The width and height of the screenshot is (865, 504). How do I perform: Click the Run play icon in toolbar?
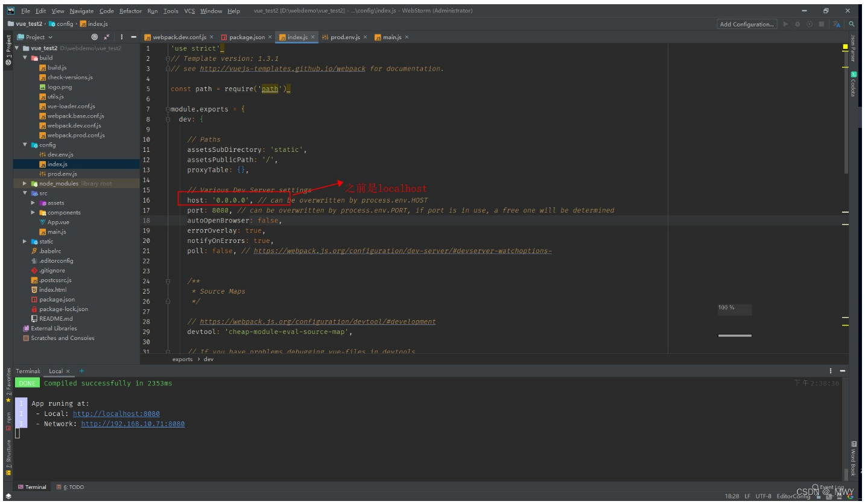tap(785, 24)
